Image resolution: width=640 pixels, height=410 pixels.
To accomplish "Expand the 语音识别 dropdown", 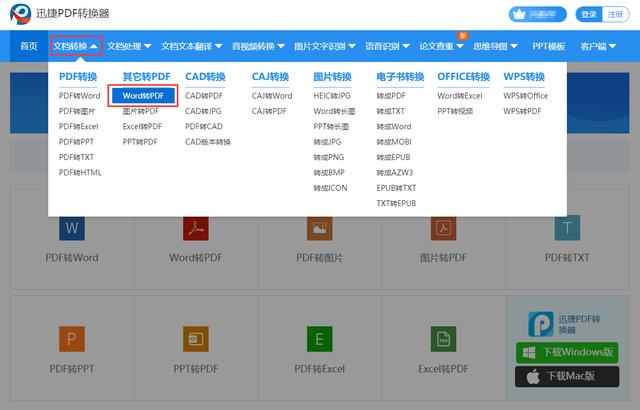I will [387, 46].
